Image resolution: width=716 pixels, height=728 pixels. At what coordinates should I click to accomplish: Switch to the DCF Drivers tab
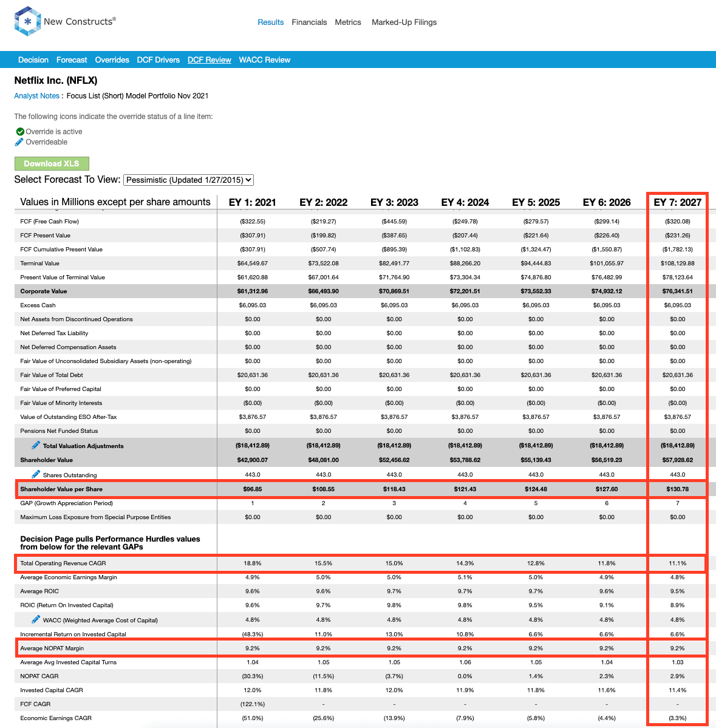click(x=159, y=60)
